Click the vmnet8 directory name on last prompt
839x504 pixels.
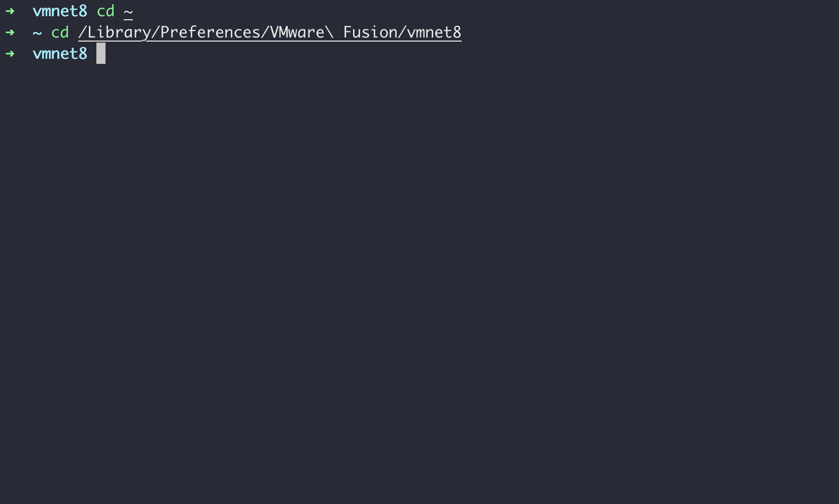60,54
